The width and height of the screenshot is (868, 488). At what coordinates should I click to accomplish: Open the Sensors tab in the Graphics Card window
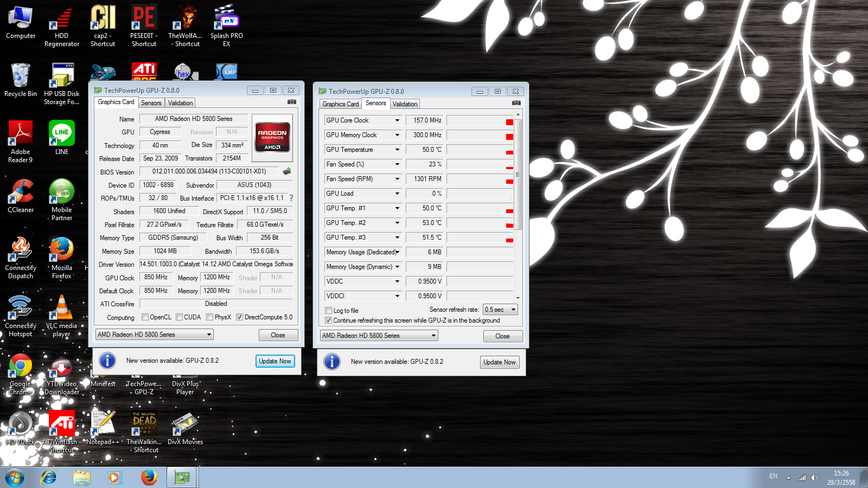tap(151, 103)
